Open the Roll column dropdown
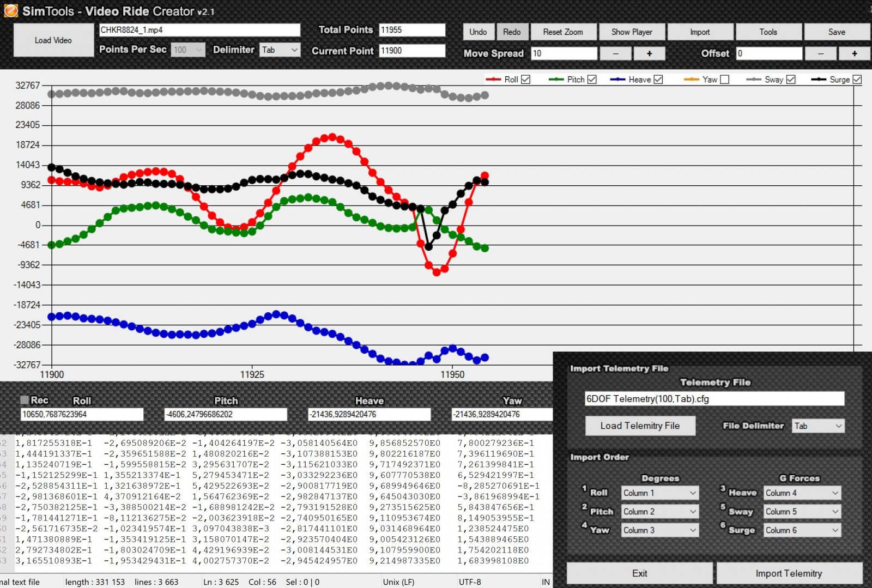Image resolution: width=872 pixels, height=588 pixels. (x=660, y=493)
